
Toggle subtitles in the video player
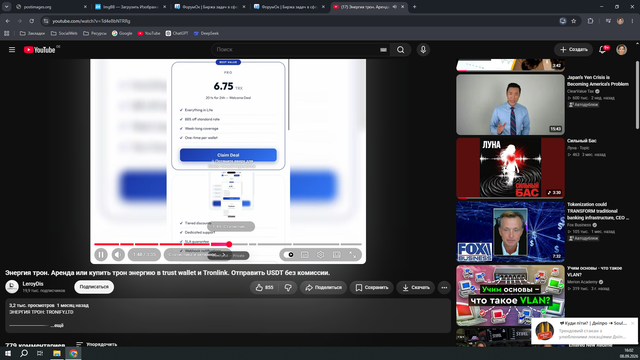305,255
